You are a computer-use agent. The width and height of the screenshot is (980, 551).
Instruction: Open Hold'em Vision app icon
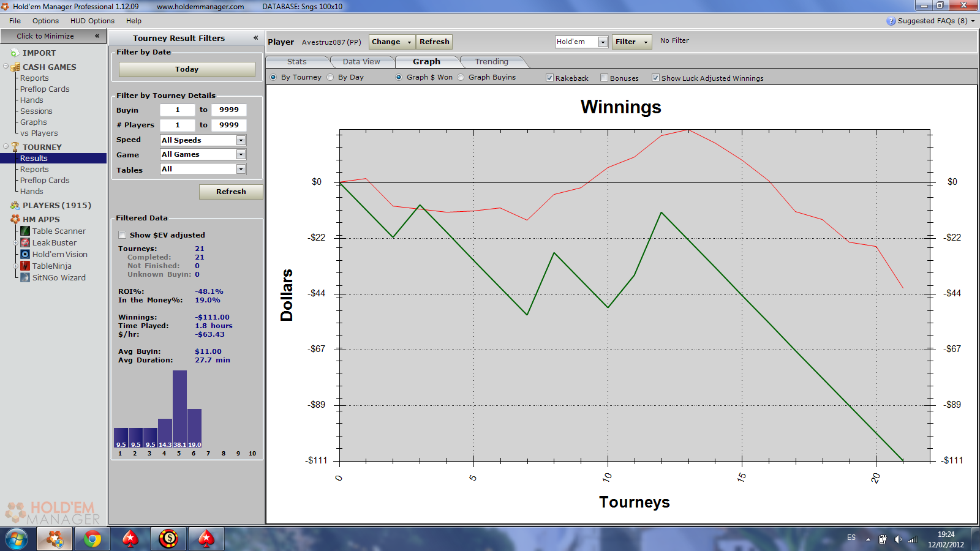(x=25, y=254)
